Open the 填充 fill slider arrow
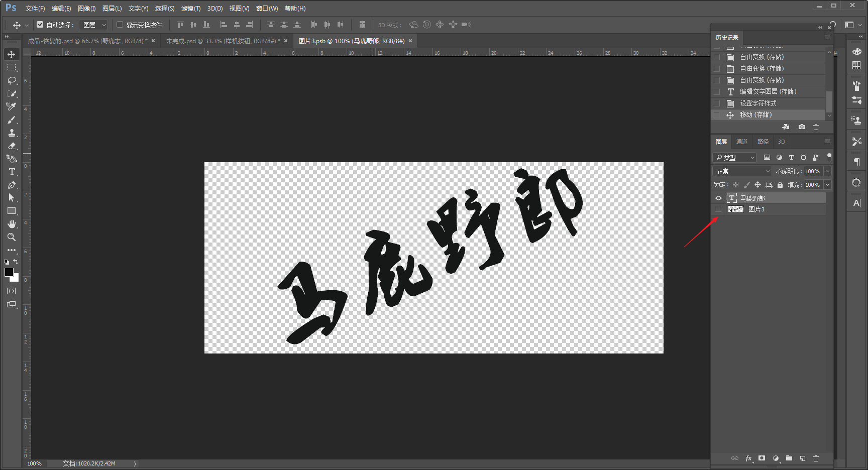 click(827, 185)
